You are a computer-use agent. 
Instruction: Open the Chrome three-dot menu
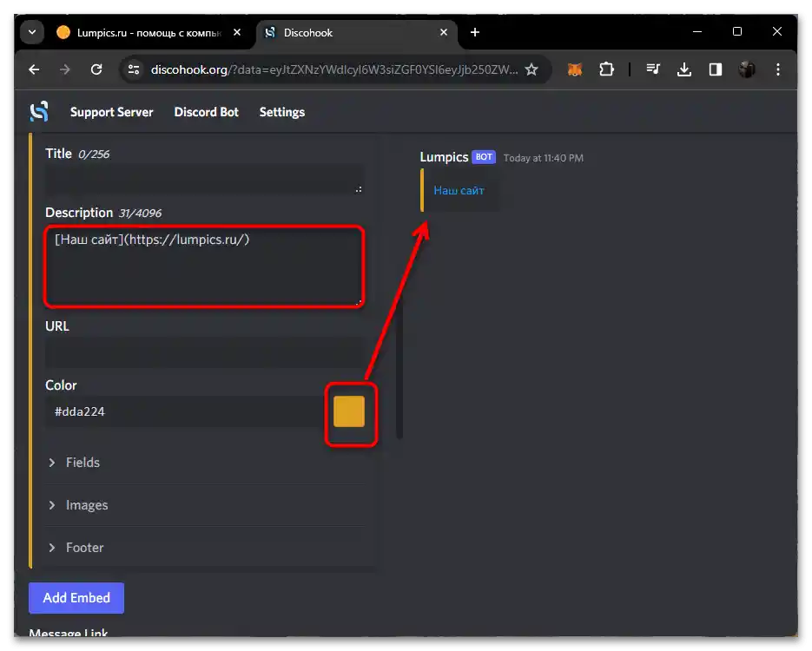tap(778, 69)
